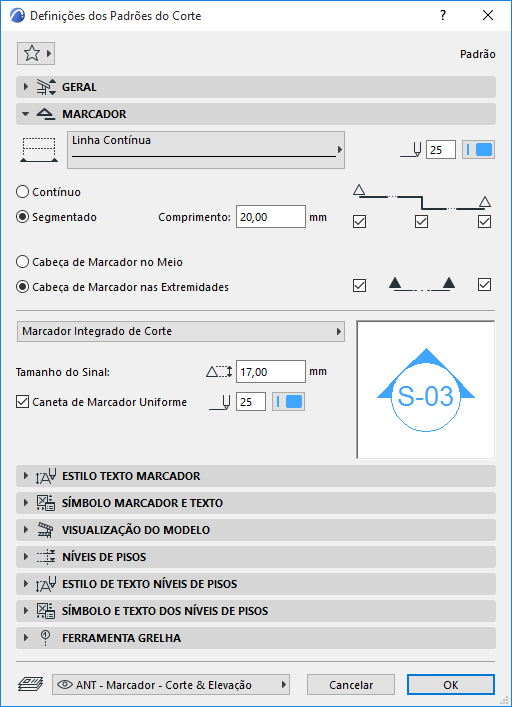This screenshot has height=707, width=512.
Task: Open the Marcador Integrado de Corte dropdown
Action: pos(181,331)
